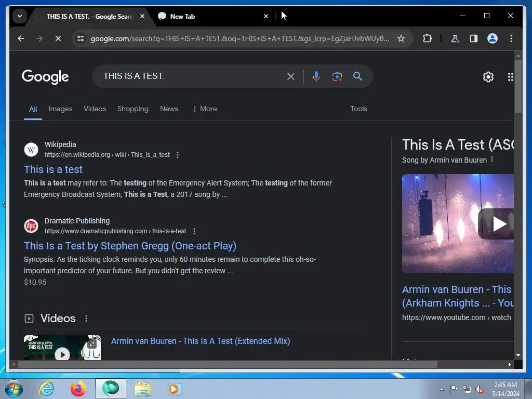
Task: Open the tab search dropdown arrow
Action: pyautogui.click(x=20, y=16)
